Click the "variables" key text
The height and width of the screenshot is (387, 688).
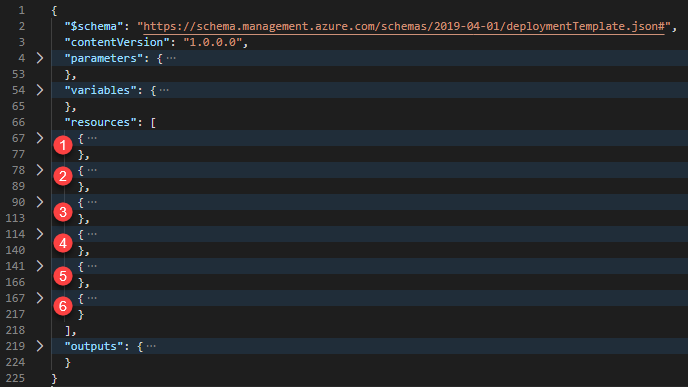(100, 90)
